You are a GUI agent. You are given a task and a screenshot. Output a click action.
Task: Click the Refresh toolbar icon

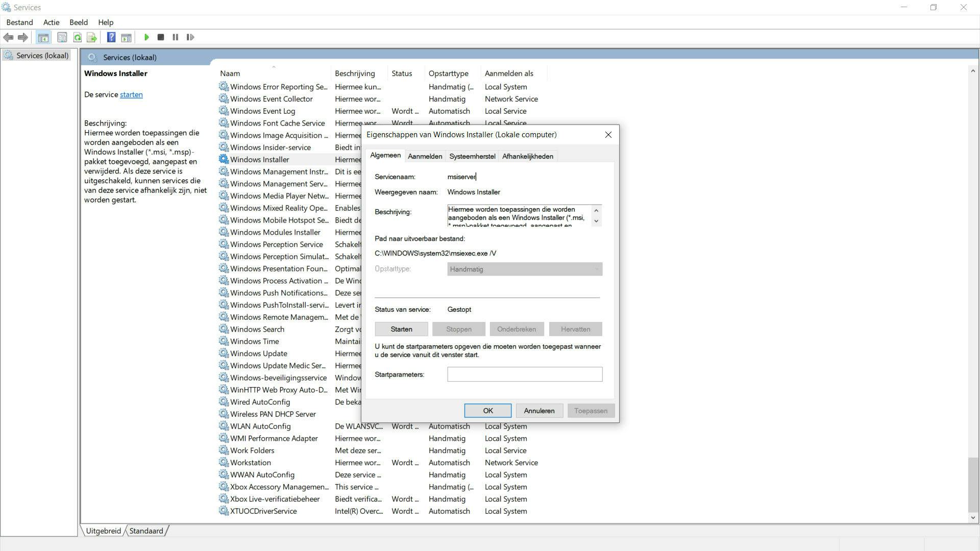[77, 37]
